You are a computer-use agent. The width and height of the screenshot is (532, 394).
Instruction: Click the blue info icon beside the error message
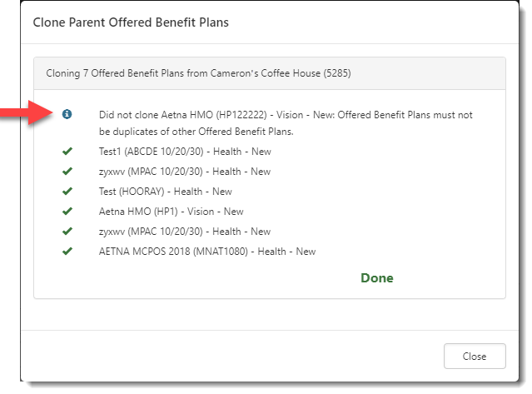pyautogui.click(x=67, y=114)
